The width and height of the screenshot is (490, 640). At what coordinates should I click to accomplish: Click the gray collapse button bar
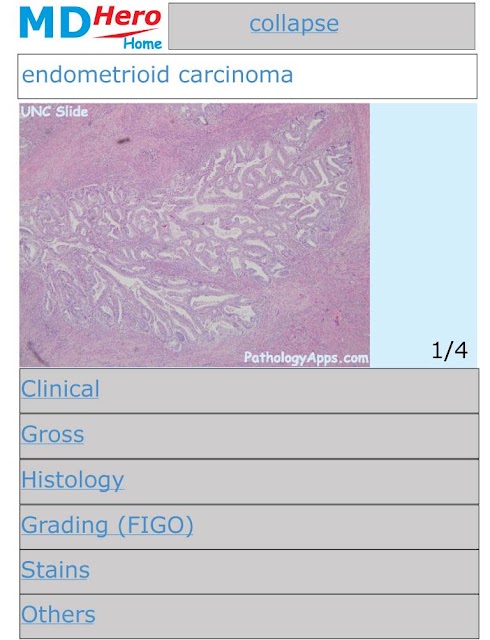[322, 26]
